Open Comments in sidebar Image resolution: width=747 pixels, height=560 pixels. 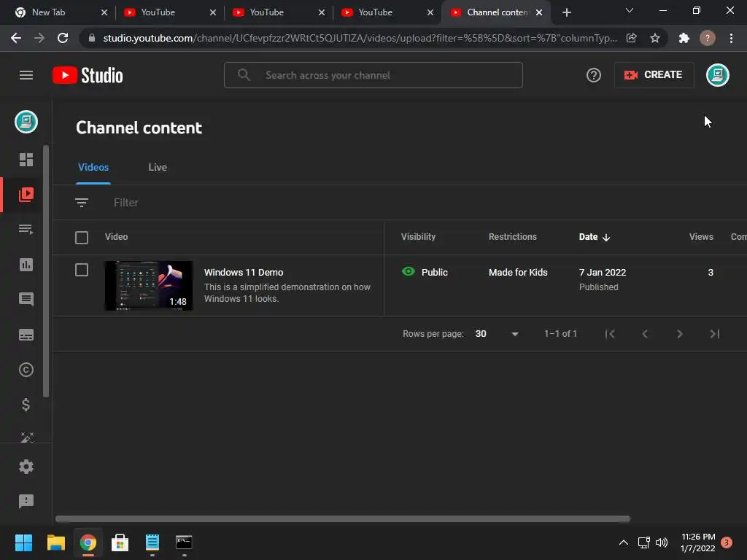click(26, 299)
